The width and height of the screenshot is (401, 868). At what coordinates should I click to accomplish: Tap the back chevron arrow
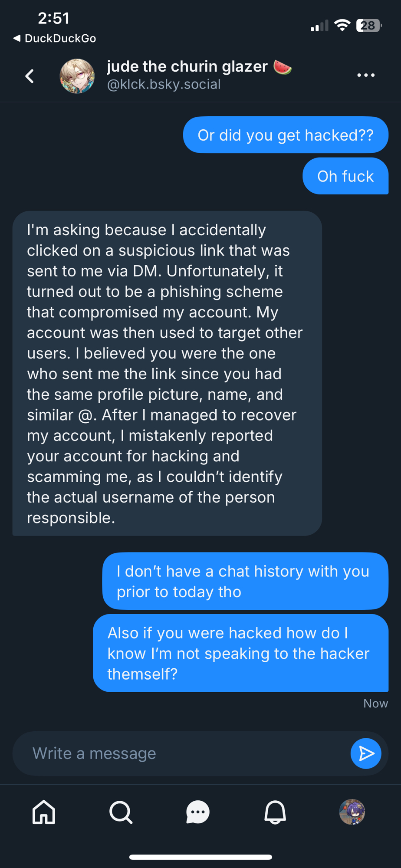click(x=30, y=76)
